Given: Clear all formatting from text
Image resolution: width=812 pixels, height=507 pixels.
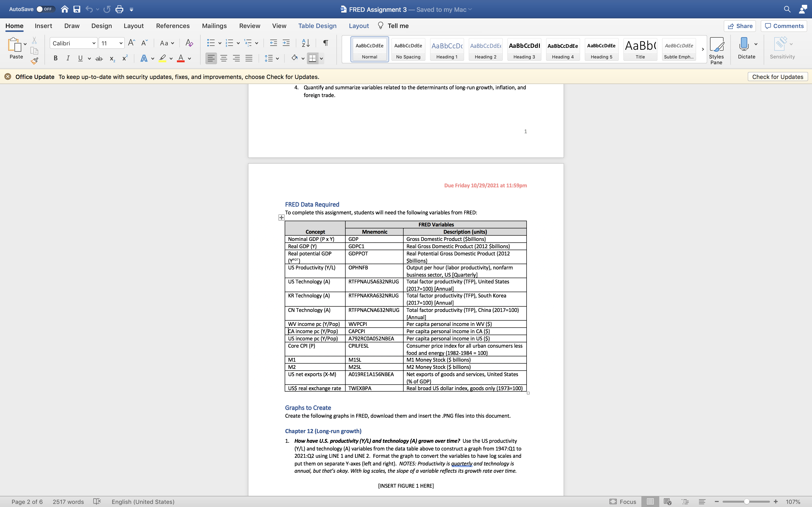Looking at the screenshot, I should 189,43.
